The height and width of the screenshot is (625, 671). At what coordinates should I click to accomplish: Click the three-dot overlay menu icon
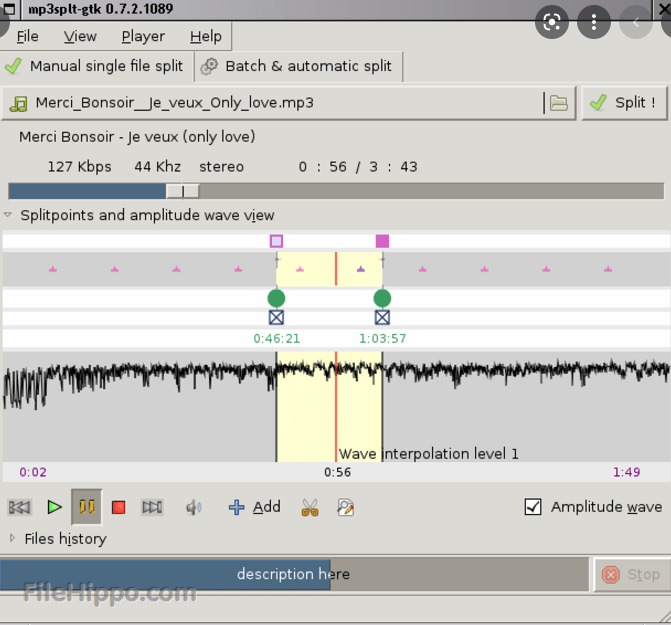tap(594, 22)
